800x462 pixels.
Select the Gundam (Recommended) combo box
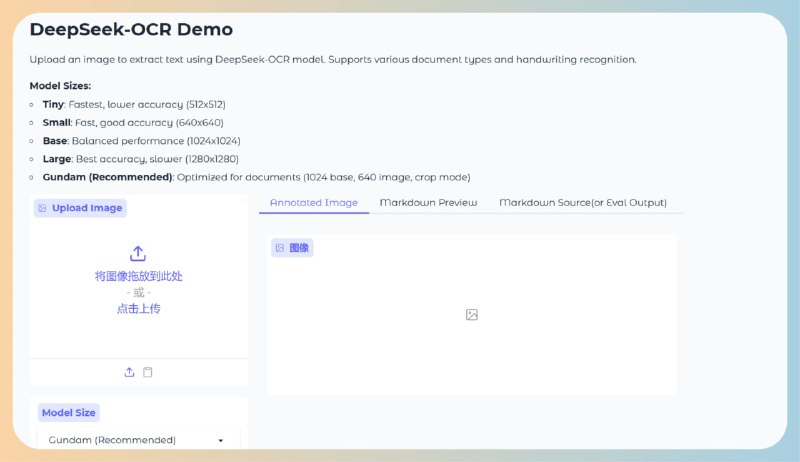click(x=138, y=440)
